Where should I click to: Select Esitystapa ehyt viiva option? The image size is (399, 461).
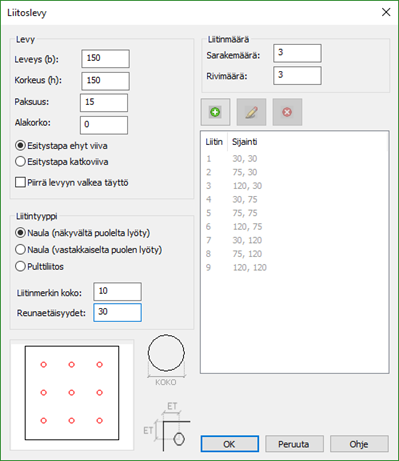pos(62,146)
